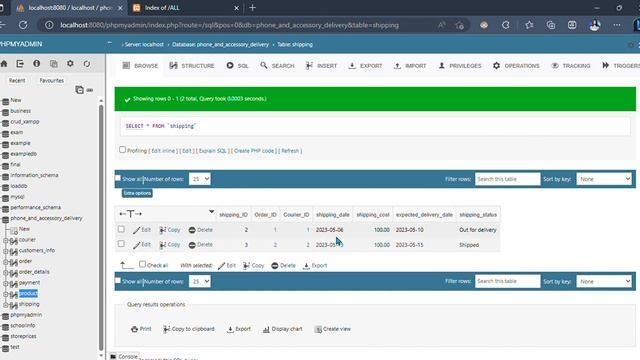
Task: Edit the row with shipping_ID 2
Action: point(142,230)
